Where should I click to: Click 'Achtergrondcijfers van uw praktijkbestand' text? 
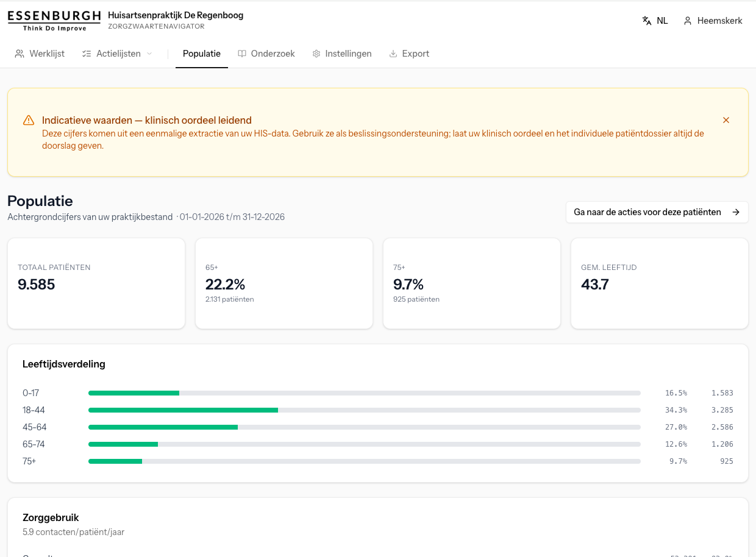click(90, 217)
